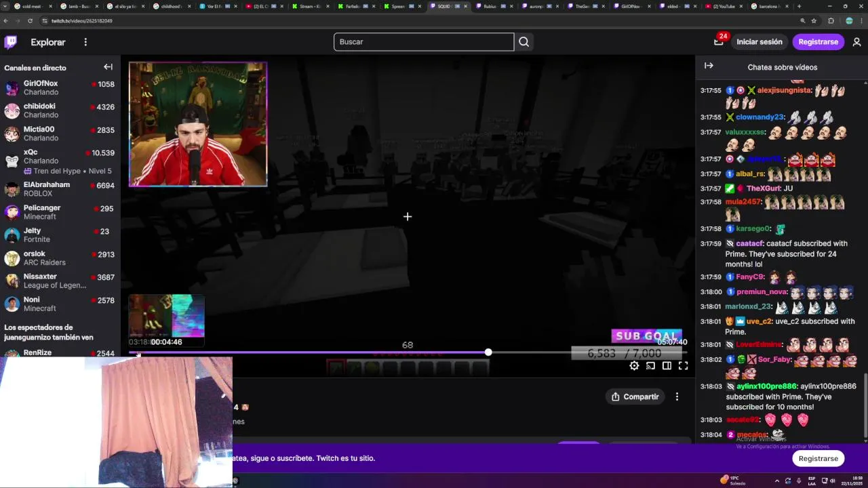This screenshot has height=488, width=868.
Task: Open the ElAbrahaham ROBLOX channel
Action: 60,189
